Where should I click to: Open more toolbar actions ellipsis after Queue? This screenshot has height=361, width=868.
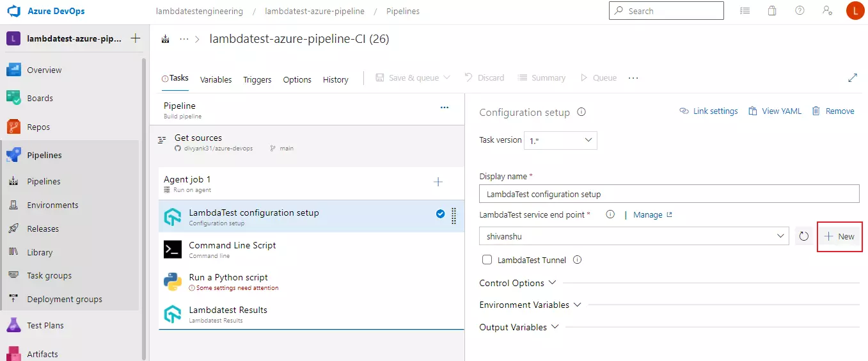coord(633,77)
